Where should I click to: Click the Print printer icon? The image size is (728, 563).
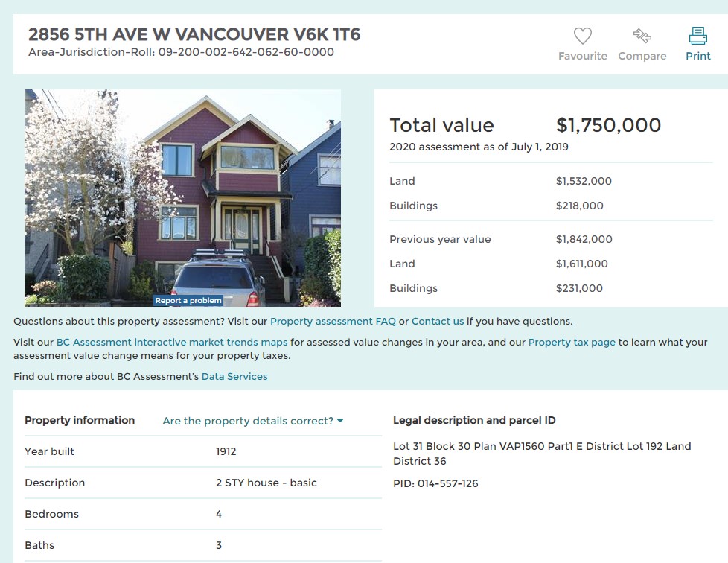coord(697,36)
